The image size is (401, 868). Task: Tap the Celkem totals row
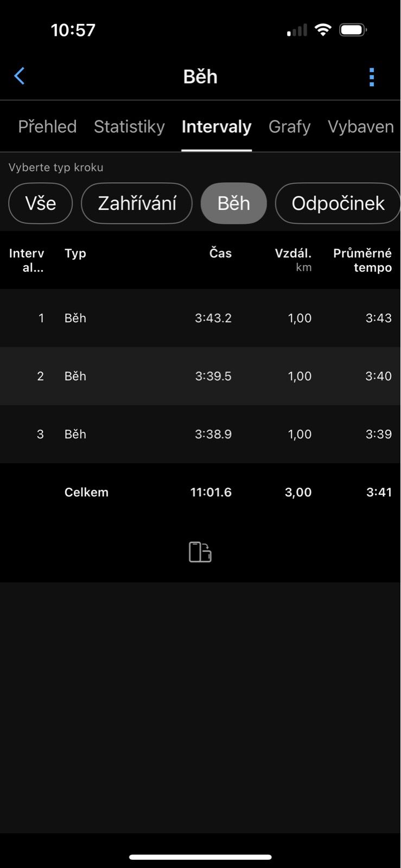[200, 492]
